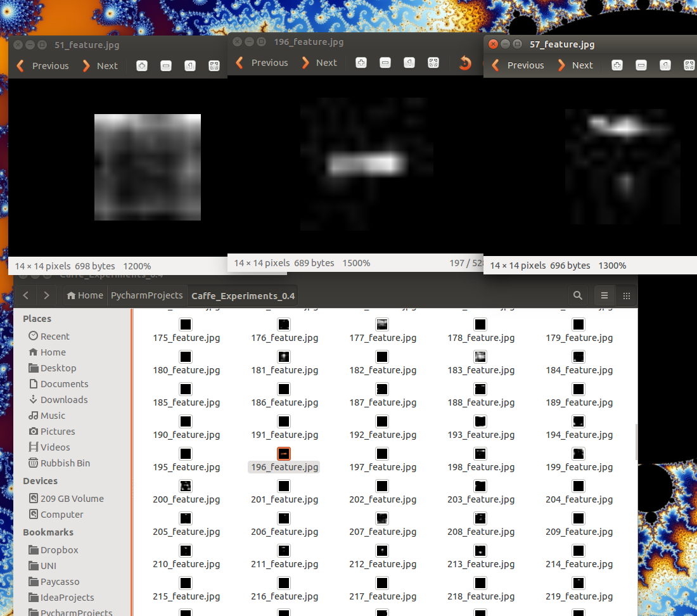
Task: Select the 204_feature.jpg file
Action: [579, 492]
